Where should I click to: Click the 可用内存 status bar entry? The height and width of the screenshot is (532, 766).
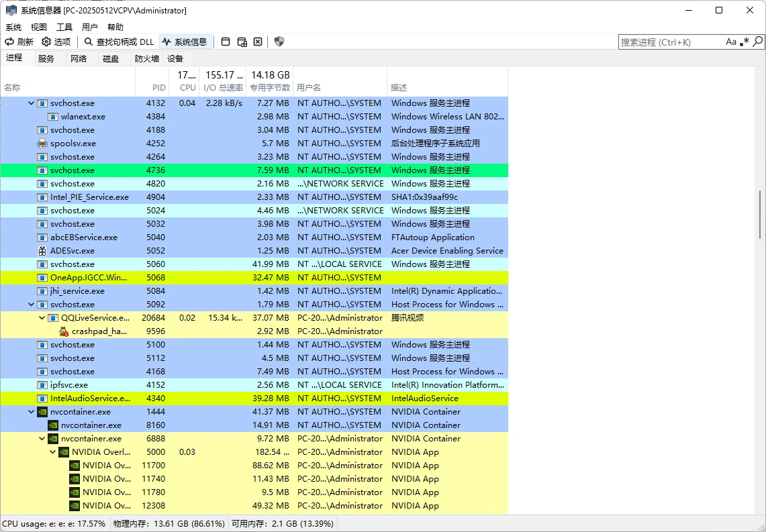click(283, 524)
